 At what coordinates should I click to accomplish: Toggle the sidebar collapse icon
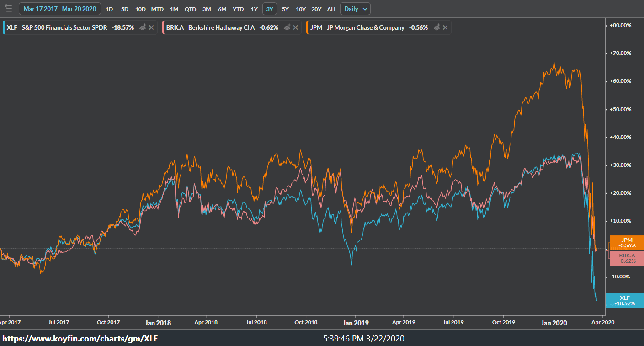[x=8, y=8]
